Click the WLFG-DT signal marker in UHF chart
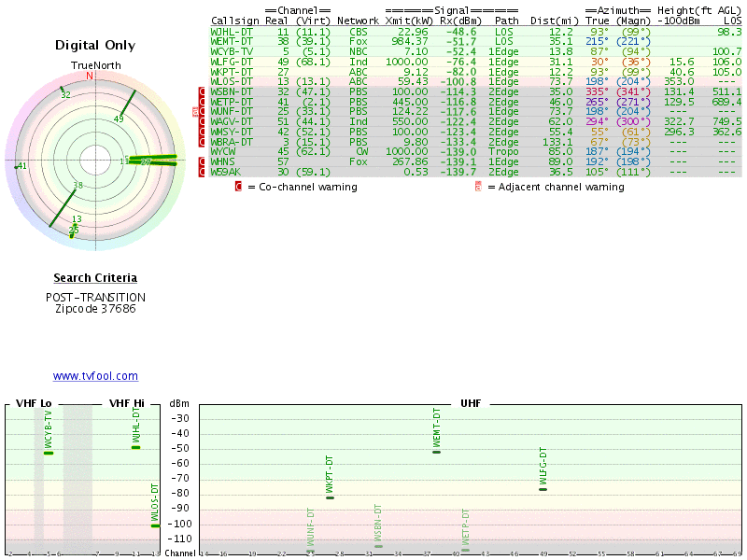This screenshot has width=747, height=560. pos(543,489)
